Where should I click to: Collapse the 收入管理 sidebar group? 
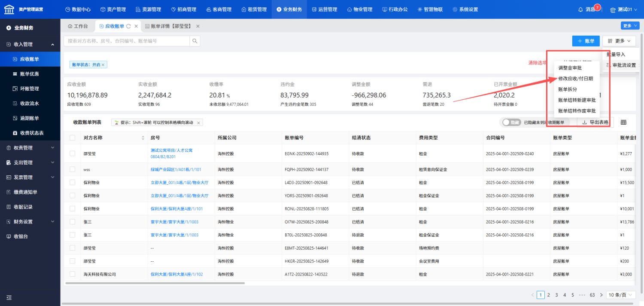tap(30, 44)
